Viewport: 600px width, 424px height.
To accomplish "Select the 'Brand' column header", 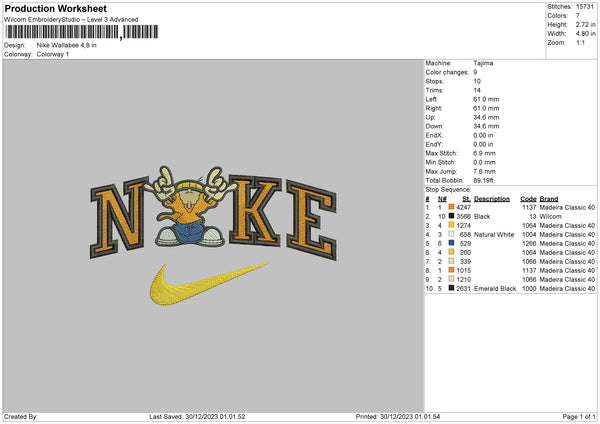I will (549, 199).
